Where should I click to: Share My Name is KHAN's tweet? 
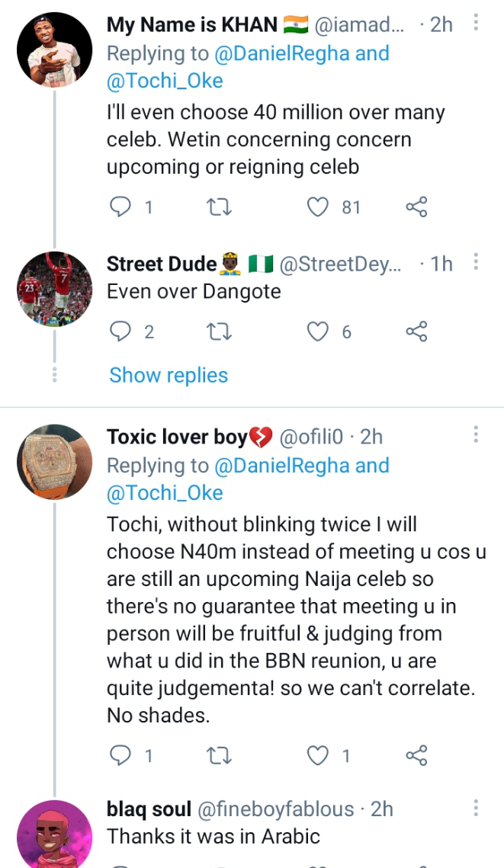coord(416,207)
